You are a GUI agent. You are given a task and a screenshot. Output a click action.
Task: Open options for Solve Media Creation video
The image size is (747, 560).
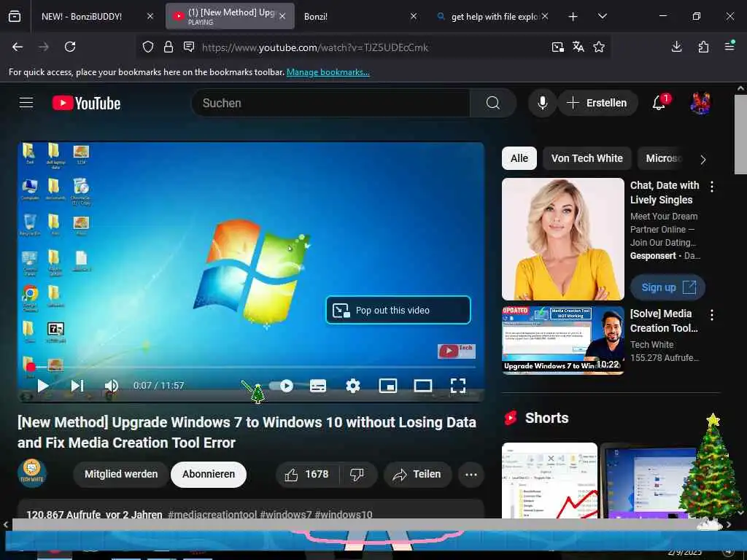[x=712, y=315]
